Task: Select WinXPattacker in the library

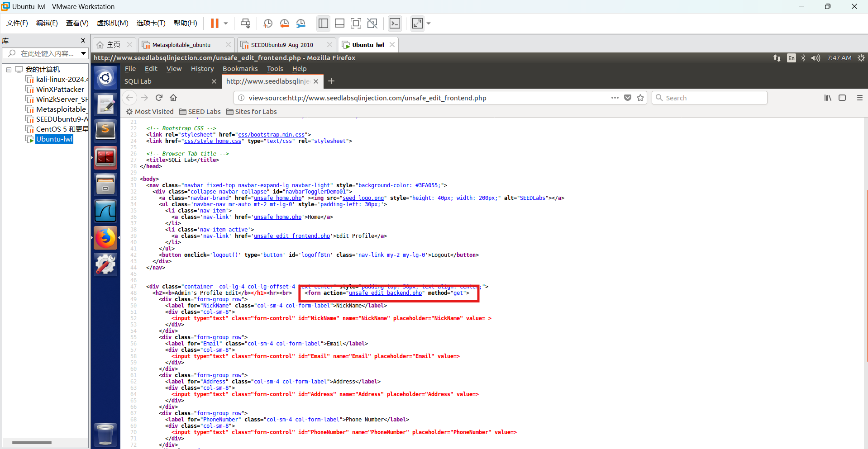Action: point(55,90)
